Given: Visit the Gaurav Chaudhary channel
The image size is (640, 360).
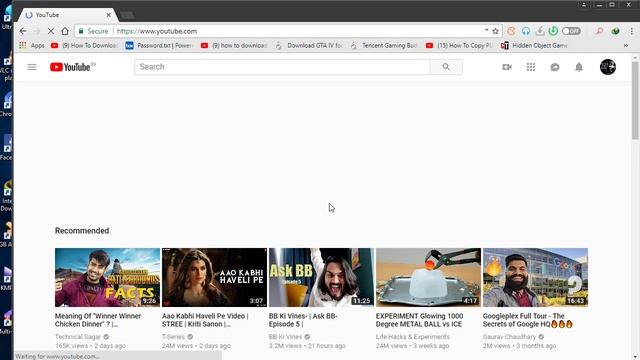Looking at the screenshot, I should click(x=509, y=337).
